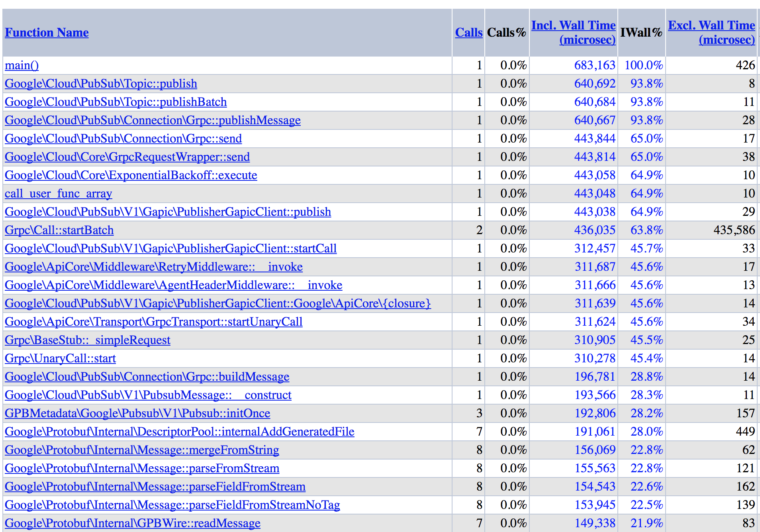The width and height of the screenshot is (760, 532).
Task: Open Grpc\UnaryCall::start function link
Action: coord(60,358)
